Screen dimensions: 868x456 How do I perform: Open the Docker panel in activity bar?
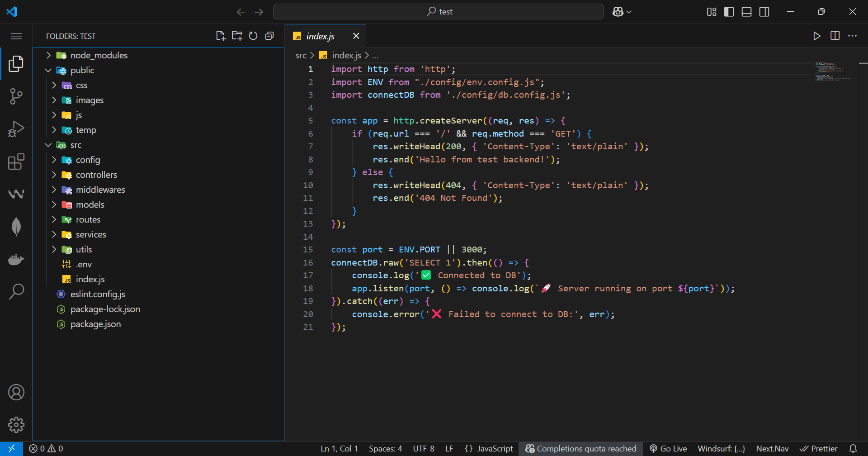[16, 259]
